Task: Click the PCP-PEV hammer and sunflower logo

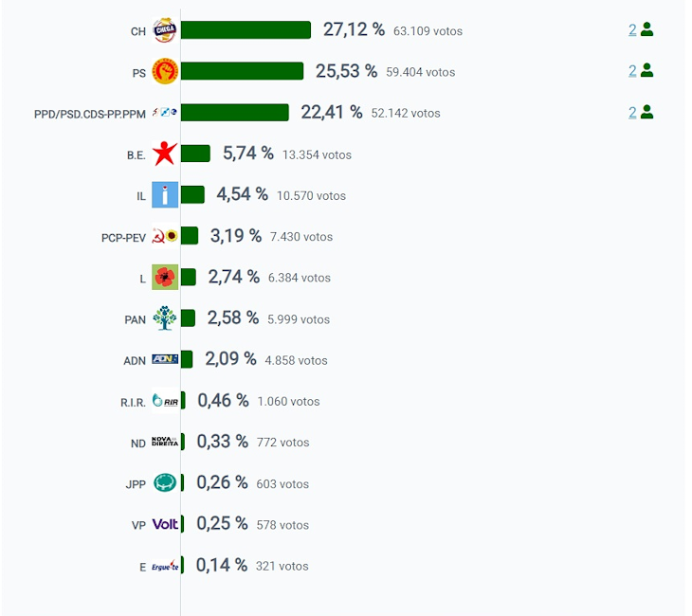Action: coord(165,236)
